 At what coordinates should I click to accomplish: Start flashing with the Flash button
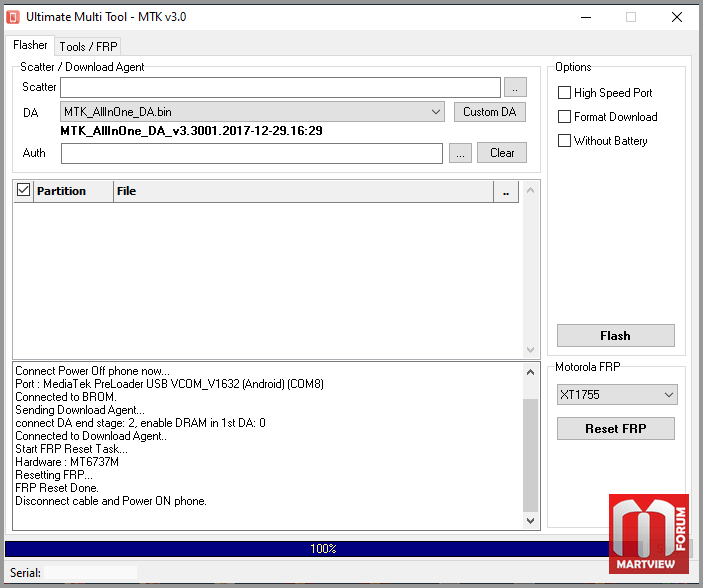pos(616,336)
